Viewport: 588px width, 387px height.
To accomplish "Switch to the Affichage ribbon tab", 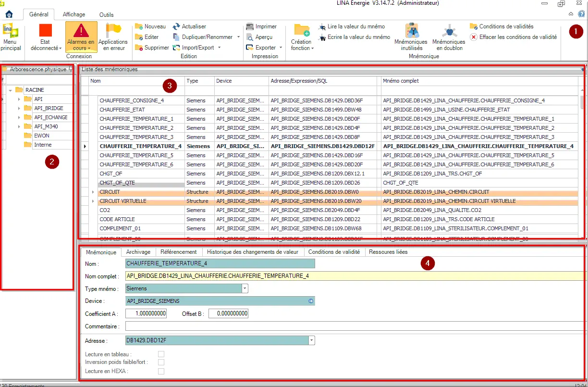I will pyautogui.click(x=73, y=14).
